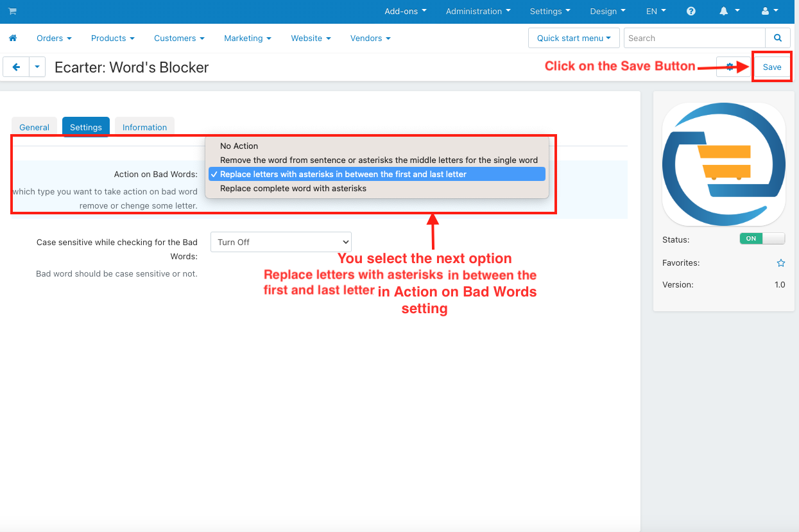Open the Marketing menu

(248, 38)
